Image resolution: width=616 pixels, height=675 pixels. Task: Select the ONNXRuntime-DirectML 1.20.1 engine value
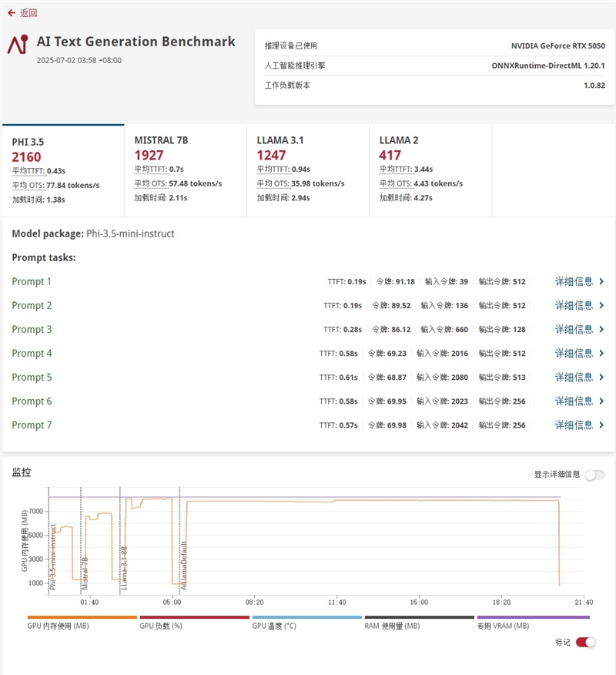pyautogui.click(x=548, y=65)
